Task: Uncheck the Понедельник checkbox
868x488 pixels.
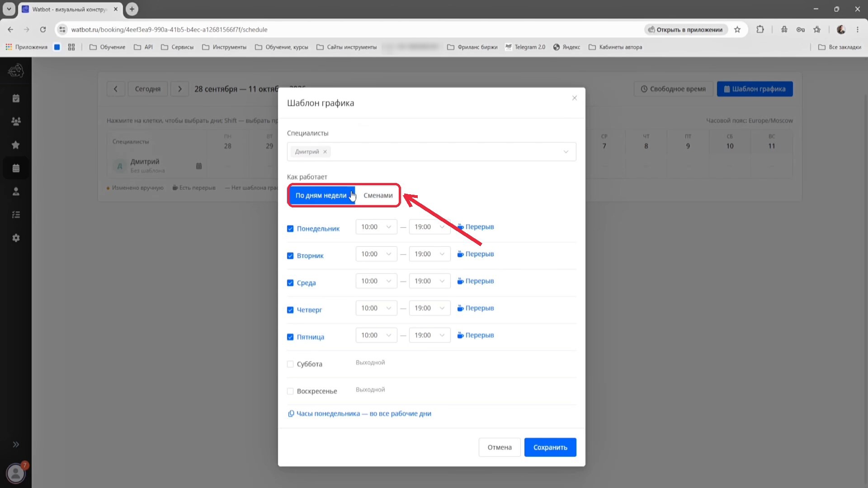Action: coord(290,229)
